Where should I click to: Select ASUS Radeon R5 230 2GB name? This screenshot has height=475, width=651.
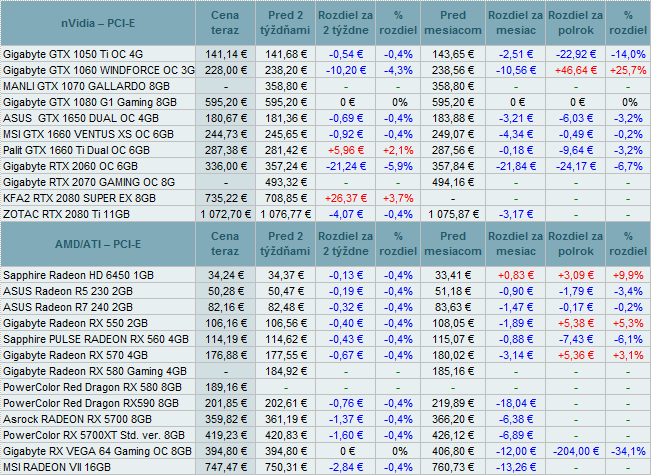pos(68,291)
